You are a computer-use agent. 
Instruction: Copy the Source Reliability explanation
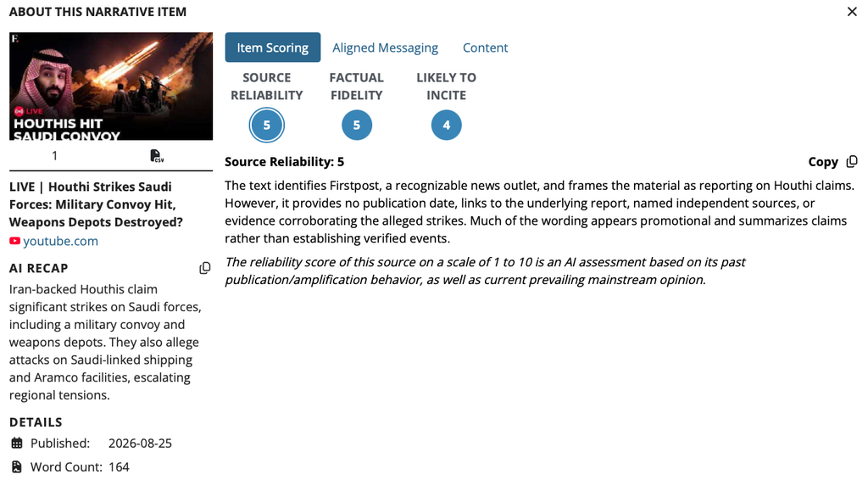point(832,162)
